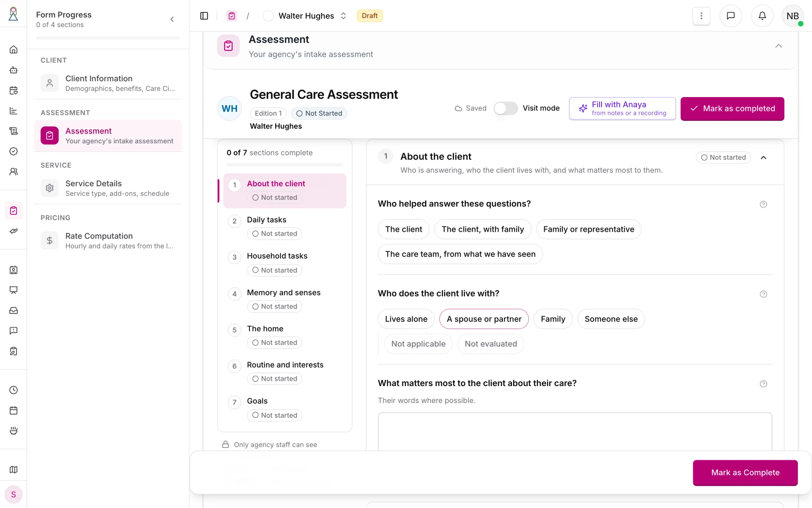
Task: Open the inbox tray icon in rail
Action: tap(14, 310)
